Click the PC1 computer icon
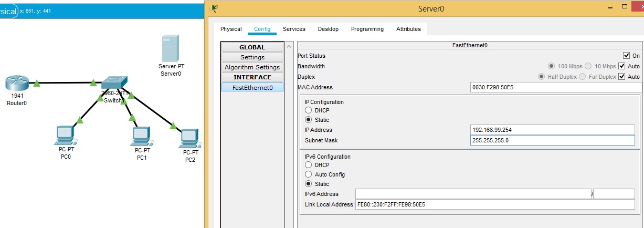 141,136
